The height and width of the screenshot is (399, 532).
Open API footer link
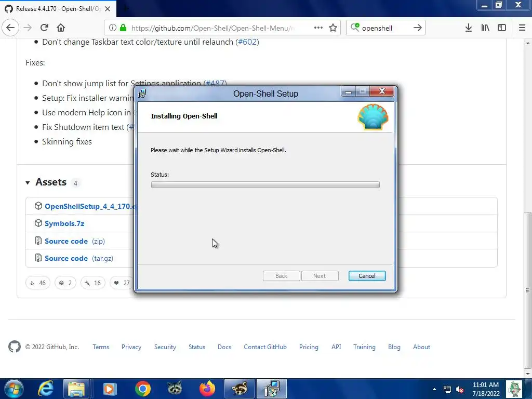(336, 347)
